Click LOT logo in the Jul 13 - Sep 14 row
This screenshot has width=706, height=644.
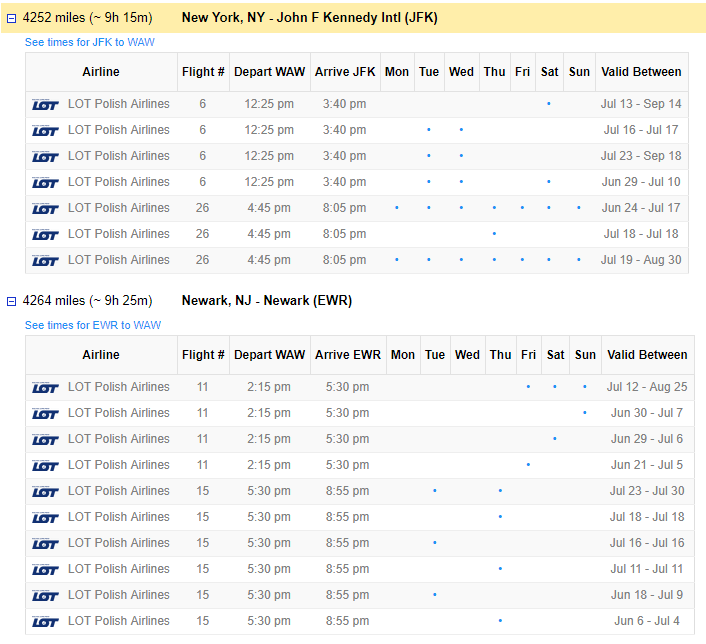pyautogui.click(x=45, y=104)
